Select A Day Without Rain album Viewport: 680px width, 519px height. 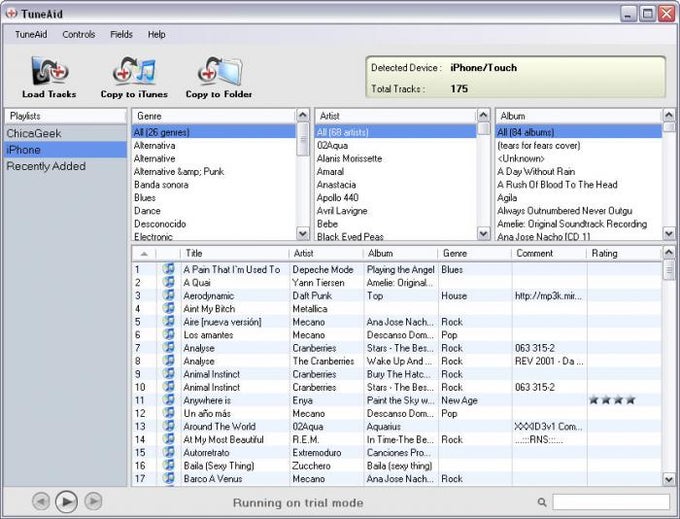[x=579, y=172]
